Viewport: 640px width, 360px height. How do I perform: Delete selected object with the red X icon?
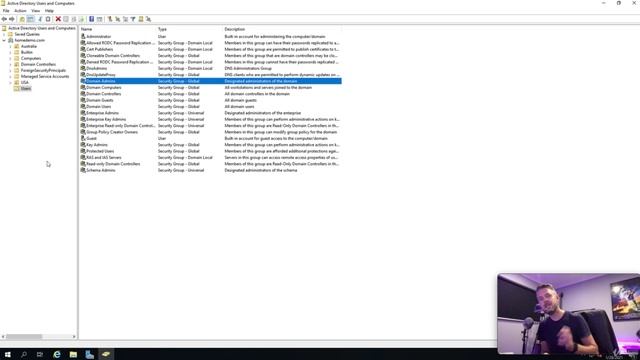[58, 19]
